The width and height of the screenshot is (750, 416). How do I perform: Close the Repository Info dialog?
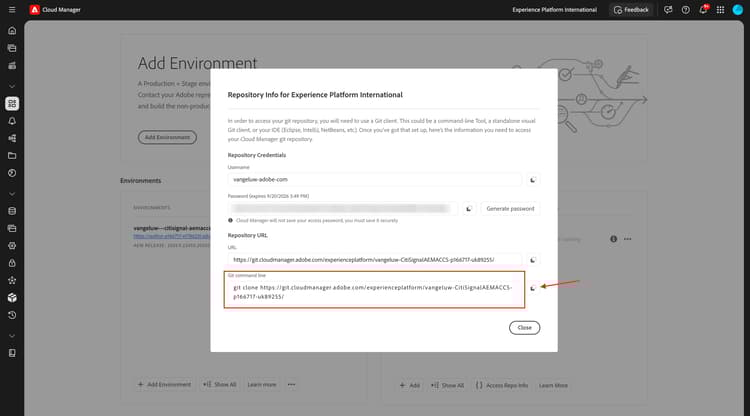(524, 328)
